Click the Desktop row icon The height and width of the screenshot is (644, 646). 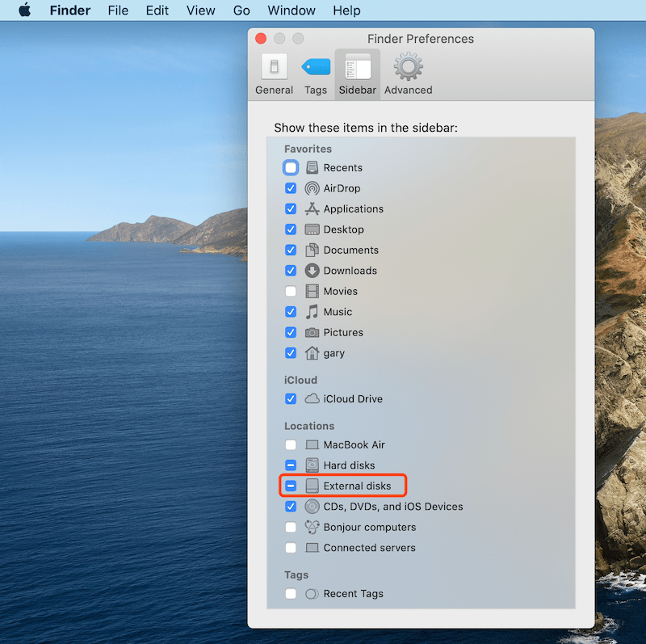(312, 229)
